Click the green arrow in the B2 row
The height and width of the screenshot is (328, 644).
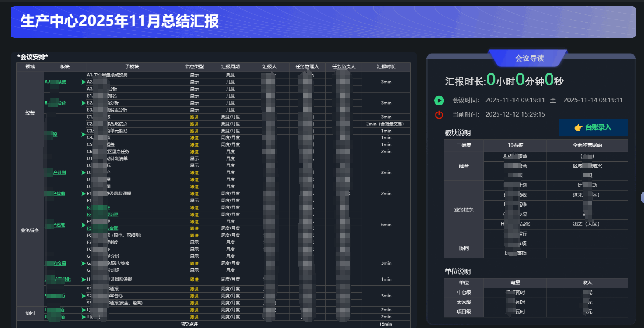click(83, 103)
